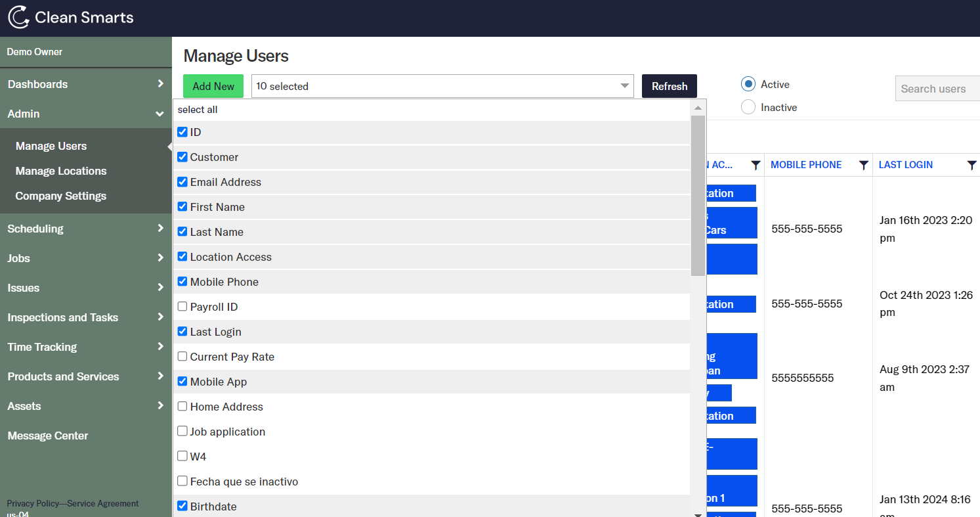Enable the Payroll ID column checkbox
The height and width of the screenshot is (517, 980).
(x=182, y=307)
